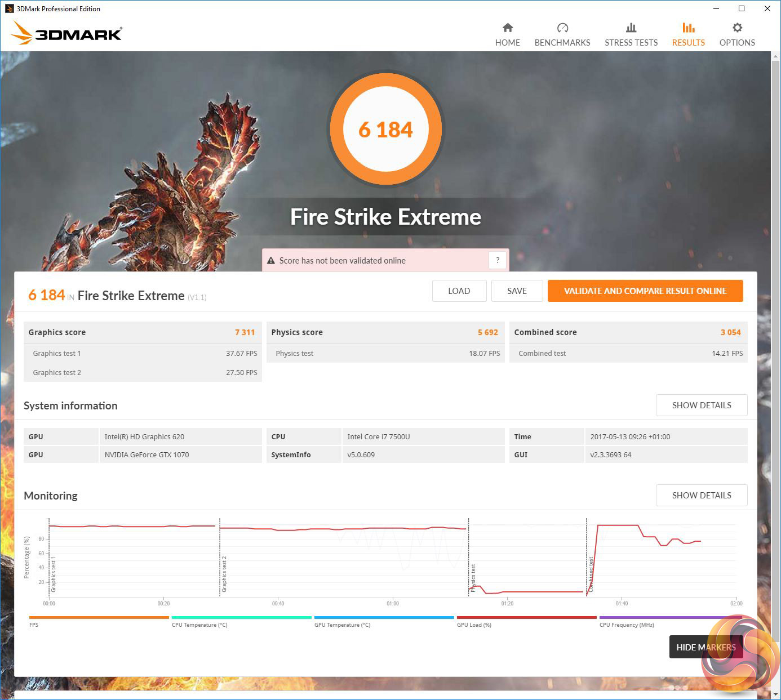Click the Options gear icon
The image size is (781, 700).
pyautogui.click(x=737, y=28)
